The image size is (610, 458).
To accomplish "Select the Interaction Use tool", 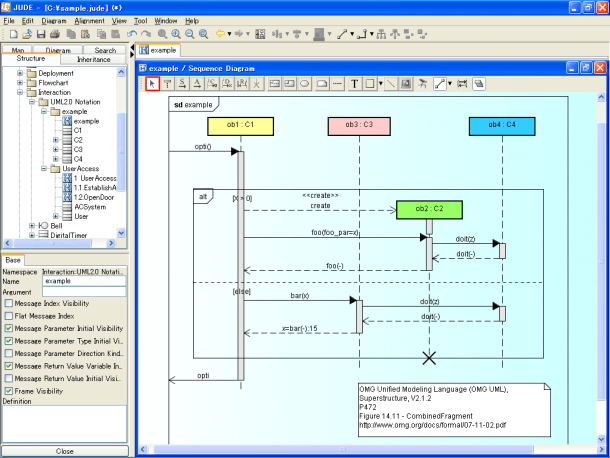I will (x=289, y=84).
